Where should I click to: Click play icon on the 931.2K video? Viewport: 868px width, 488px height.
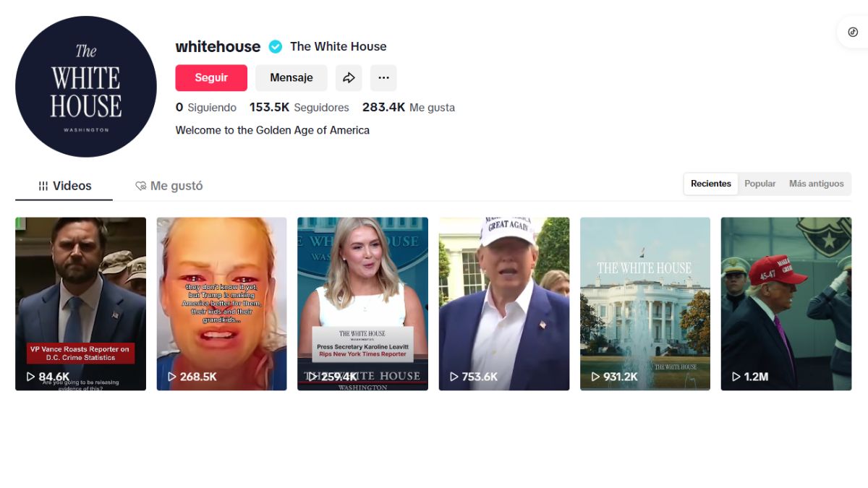coord(595,377)
